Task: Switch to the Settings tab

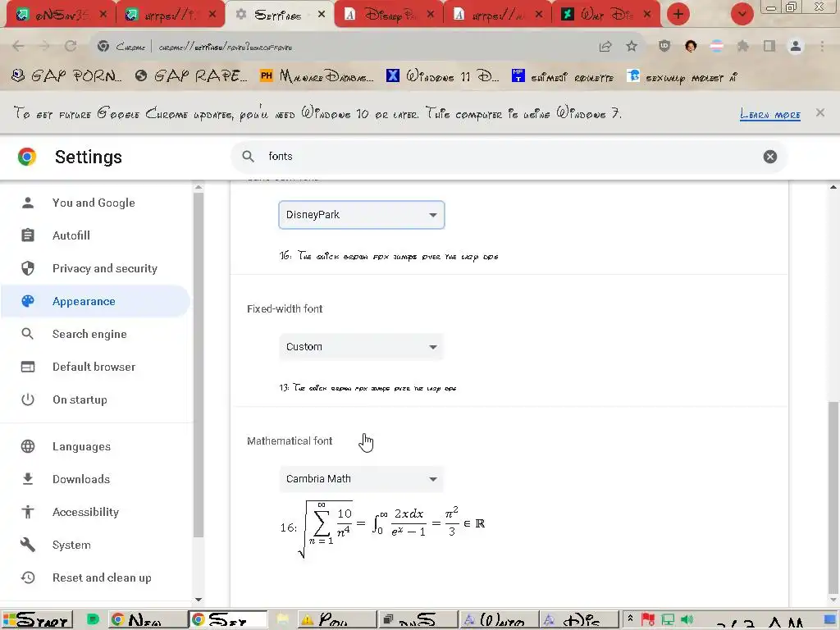Action: tap(279, 15)
